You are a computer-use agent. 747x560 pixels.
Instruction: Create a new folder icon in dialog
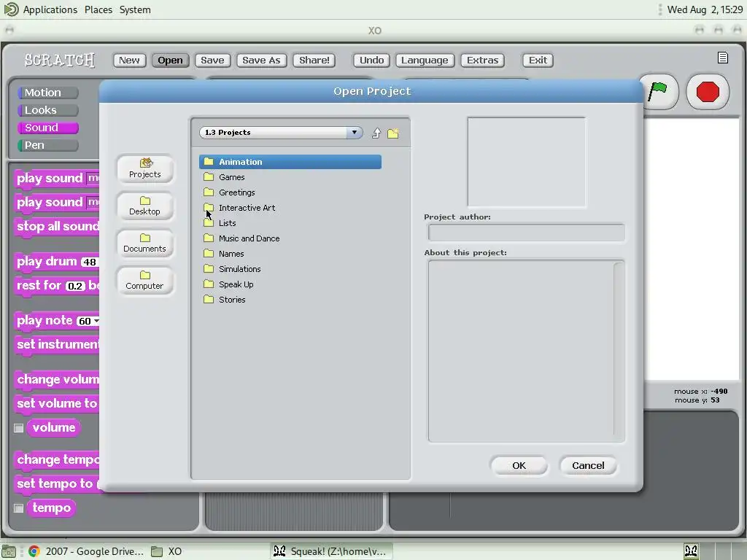coord(393,133)
